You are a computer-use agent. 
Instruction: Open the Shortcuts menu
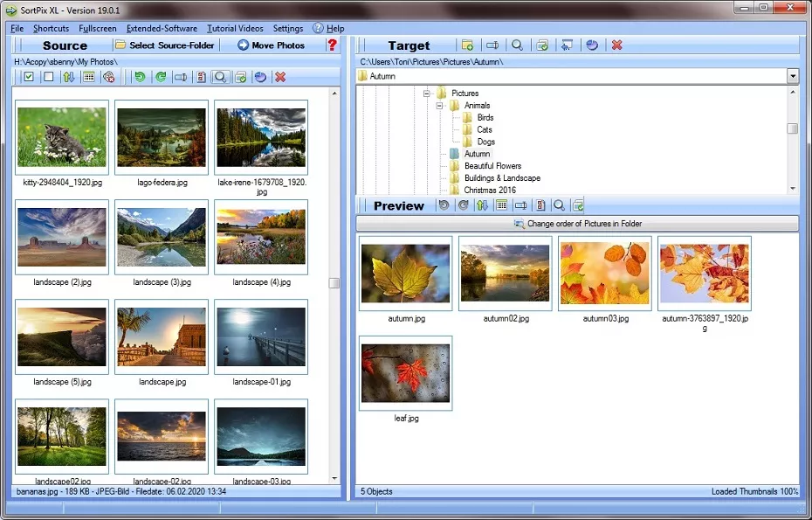pos(51,28)
